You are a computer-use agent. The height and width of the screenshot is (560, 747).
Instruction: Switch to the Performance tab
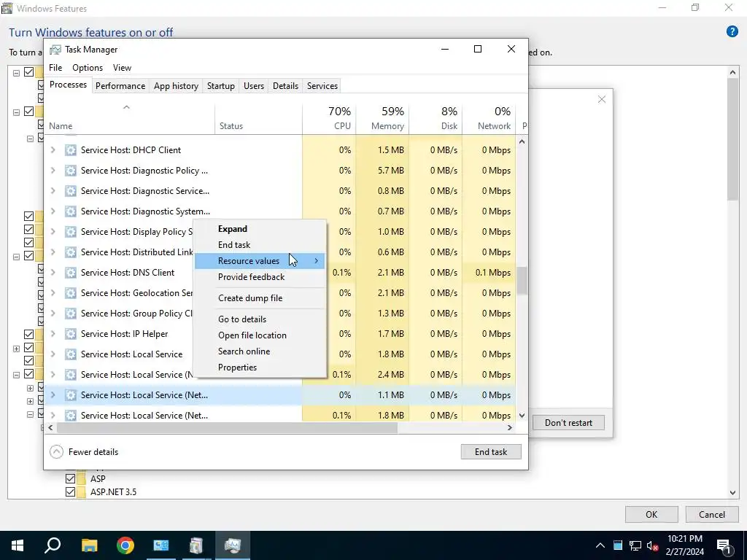(x=120, y=86)
